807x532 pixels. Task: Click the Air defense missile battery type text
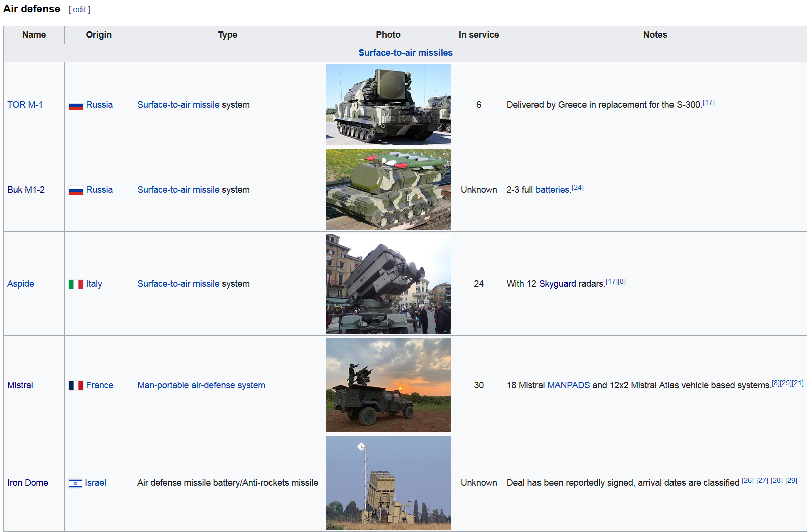[x=227, y=483]
